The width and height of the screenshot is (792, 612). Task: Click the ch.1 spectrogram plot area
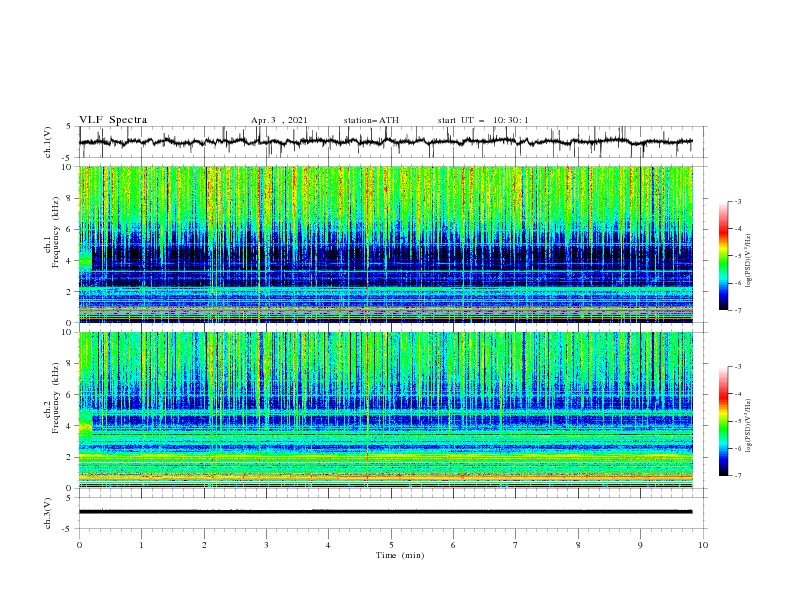click(x=386, y=244)
